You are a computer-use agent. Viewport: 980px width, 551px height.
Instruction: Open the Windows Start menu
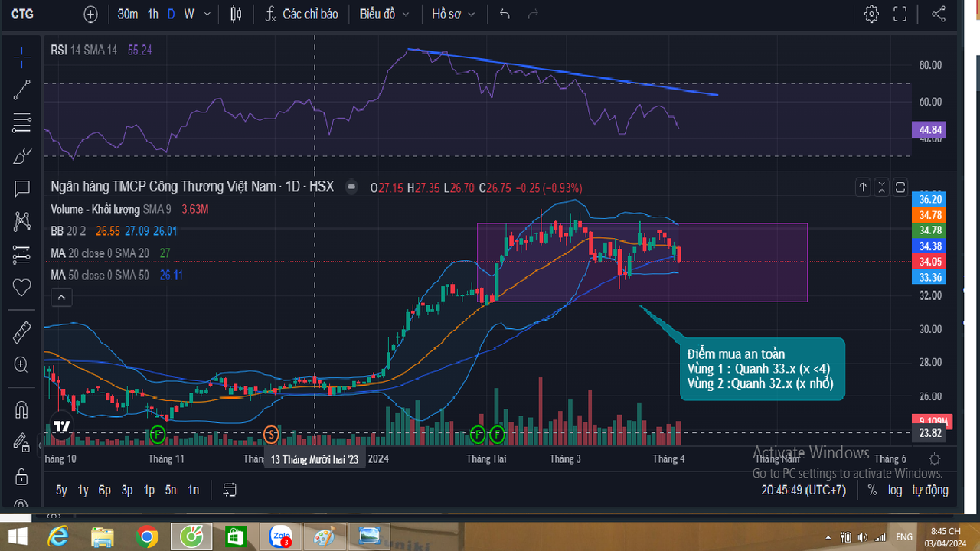pyautogui.click(x=17, y=536)
